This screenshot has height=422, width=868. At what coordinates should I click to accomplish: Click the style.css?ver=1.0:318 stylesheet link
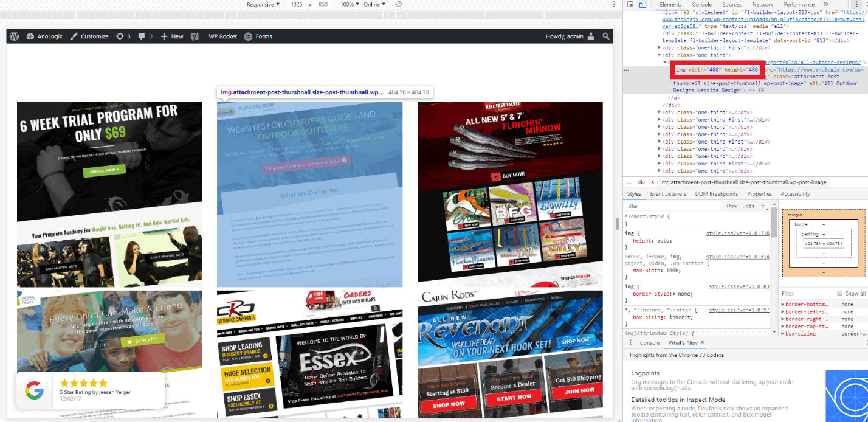739,233
